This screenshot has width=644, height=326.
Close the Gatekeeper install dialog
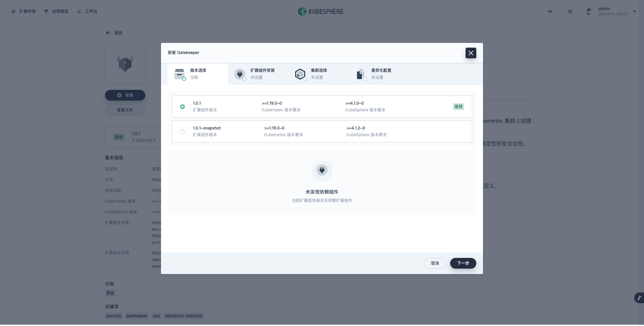click(x=471, y=53)
